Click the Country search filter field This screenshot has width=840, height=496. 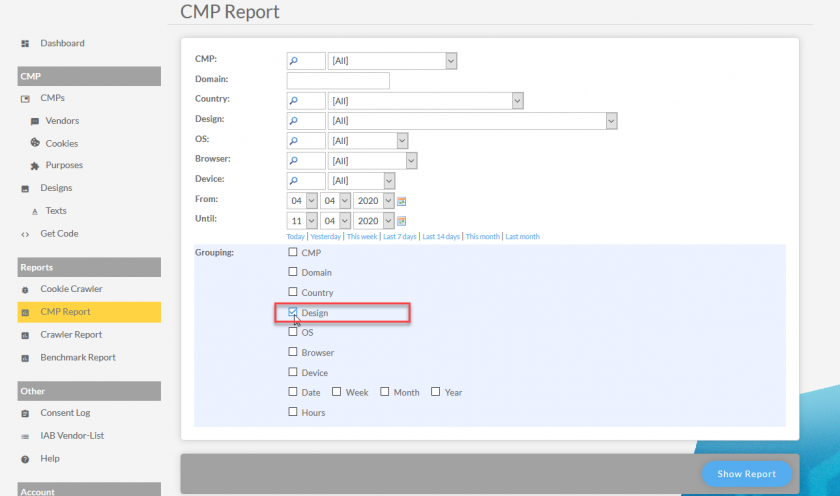(306, 101)
